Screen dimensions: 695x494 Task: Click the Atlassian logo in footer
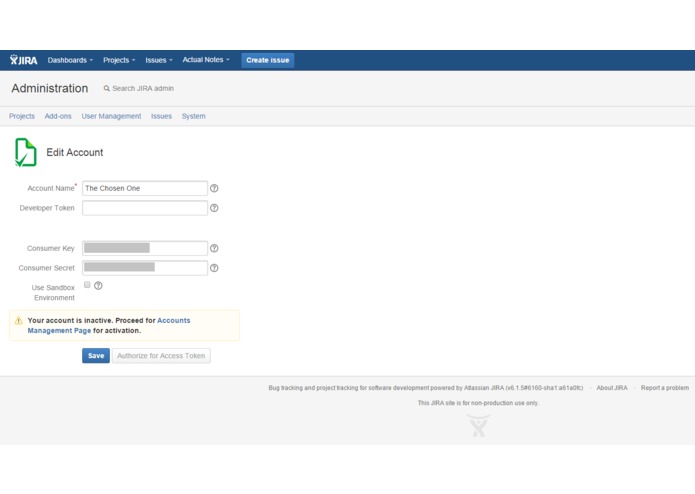tap(478, 425)
